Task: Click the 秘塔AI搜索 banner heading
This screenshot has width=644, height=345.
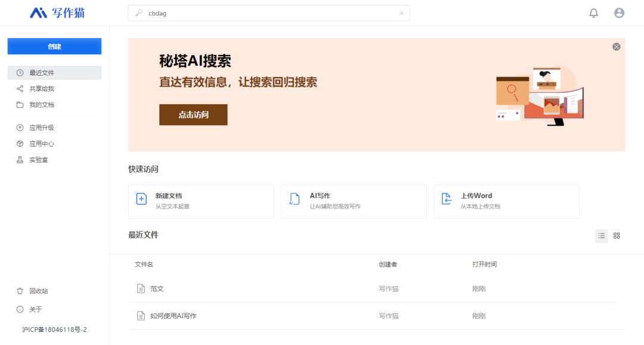Action: tap(195, 61)
